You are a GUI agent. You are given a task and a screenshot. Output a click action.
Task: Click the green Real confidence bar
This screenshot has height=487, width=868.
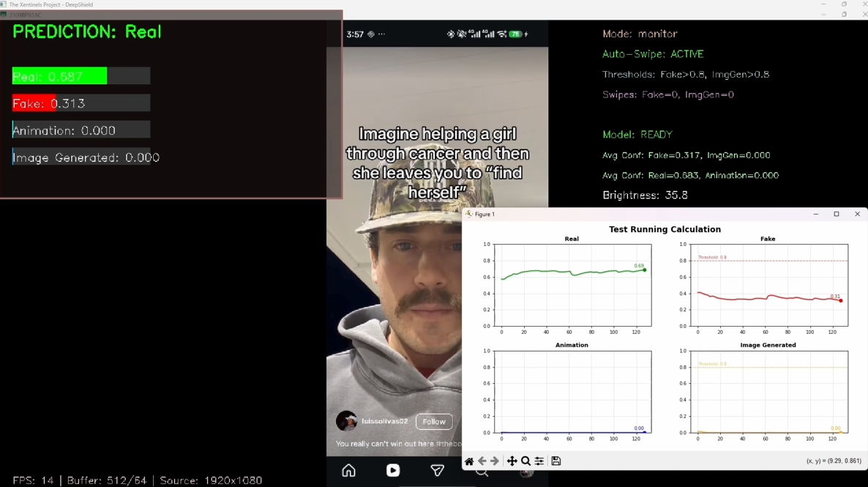[59, 75]
